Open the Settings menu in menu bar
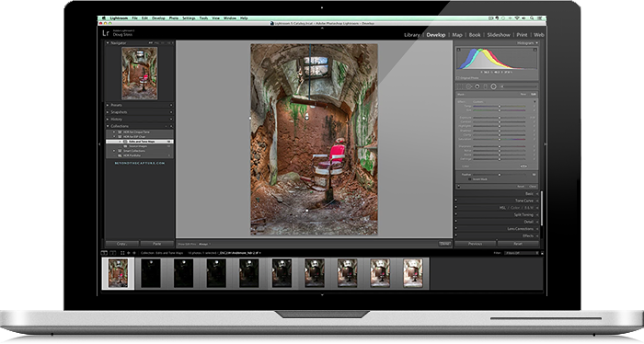The width and height of the screenshot is (644, 344). (189, 18)
